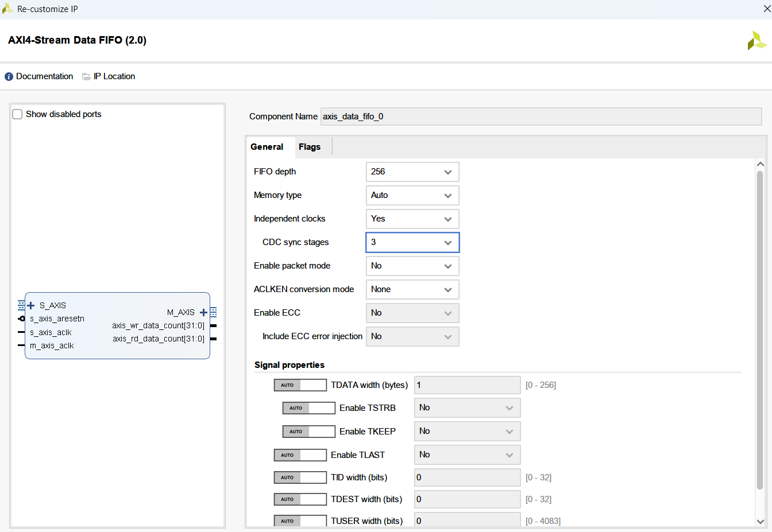Toggle AUTO switch for TDEST width (bits)
Image resolution: width=772 pixels, height=532 pixels.
300,499
